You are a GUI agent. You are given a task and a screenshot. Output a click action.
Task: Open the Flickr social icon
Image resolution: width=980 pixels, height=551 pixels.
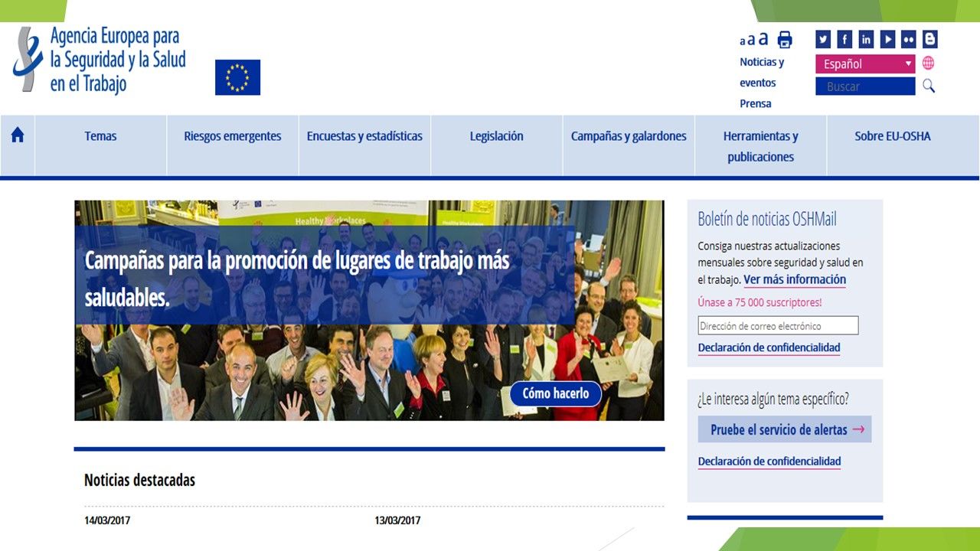909,39
